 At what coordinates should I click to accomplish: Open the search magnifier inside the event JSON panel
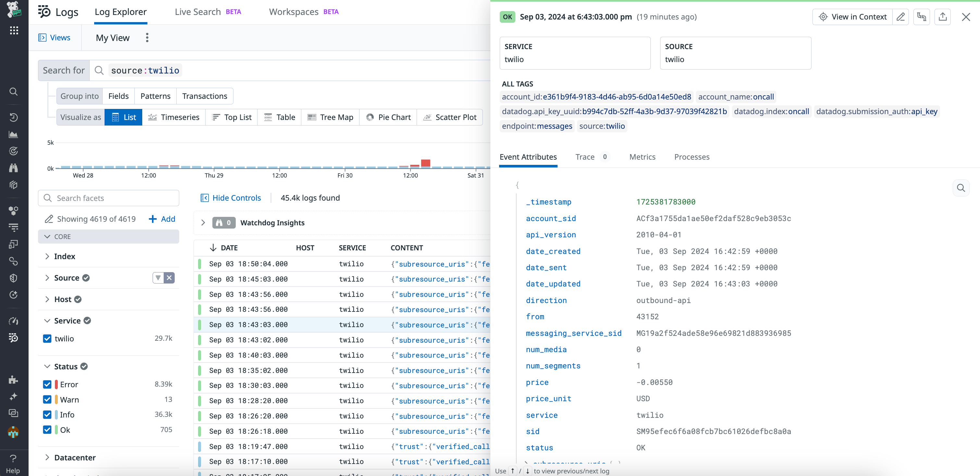coord(961,188)
